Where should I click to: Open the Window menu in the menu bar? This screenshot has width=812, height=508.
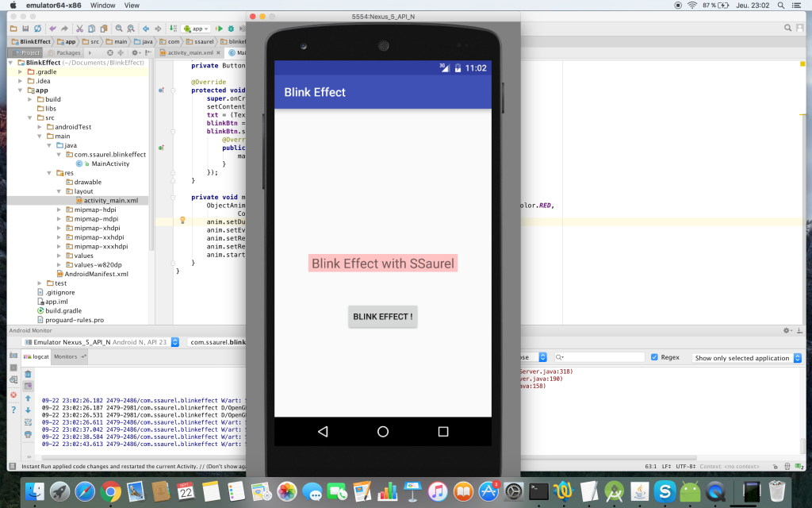103,6
